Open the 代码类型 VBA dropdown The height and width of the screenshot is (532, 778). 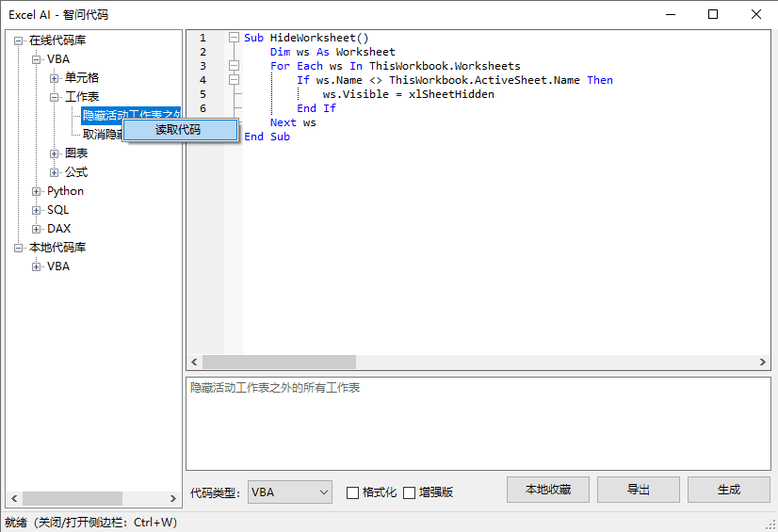click(x=290, y=492)
